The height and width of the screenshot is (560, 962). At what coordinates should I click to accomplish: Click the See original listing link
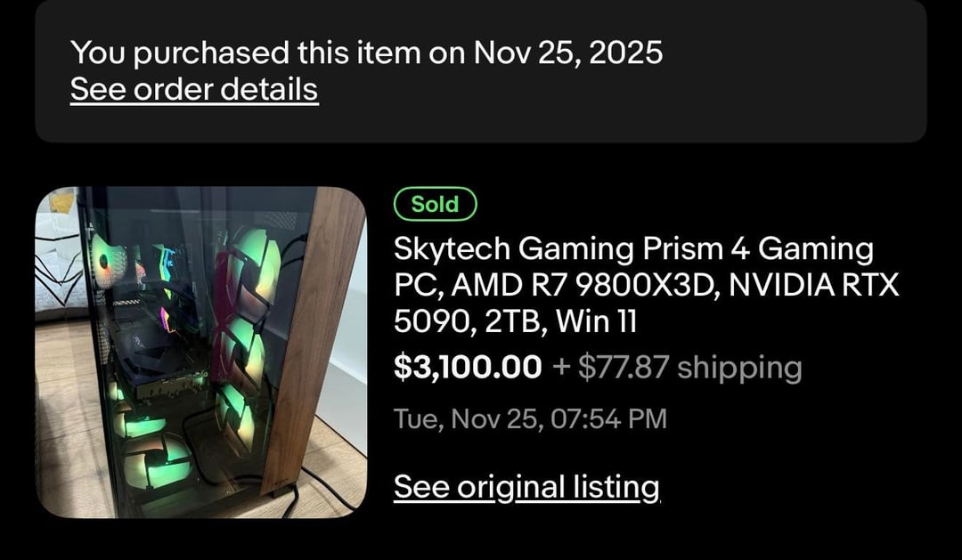(526, 487)
